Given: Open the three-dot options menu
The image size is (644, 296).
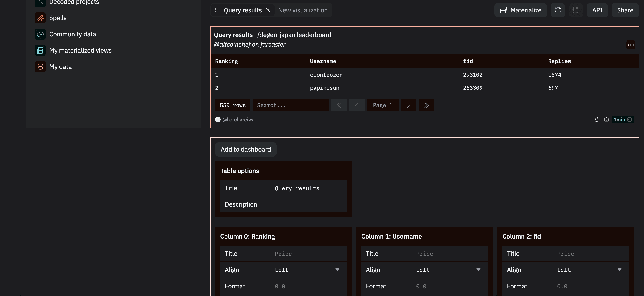Looking at the screenshot, I should pos(630,45).
